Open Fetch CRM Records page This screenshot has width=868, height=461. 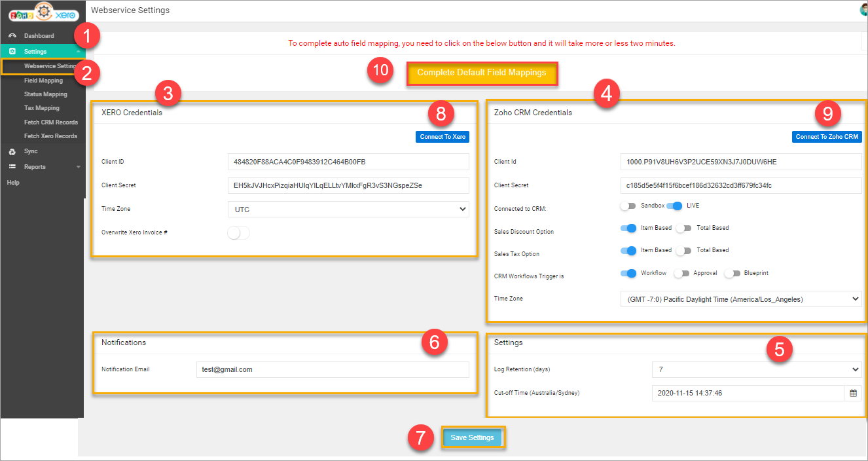click(50, 122)
